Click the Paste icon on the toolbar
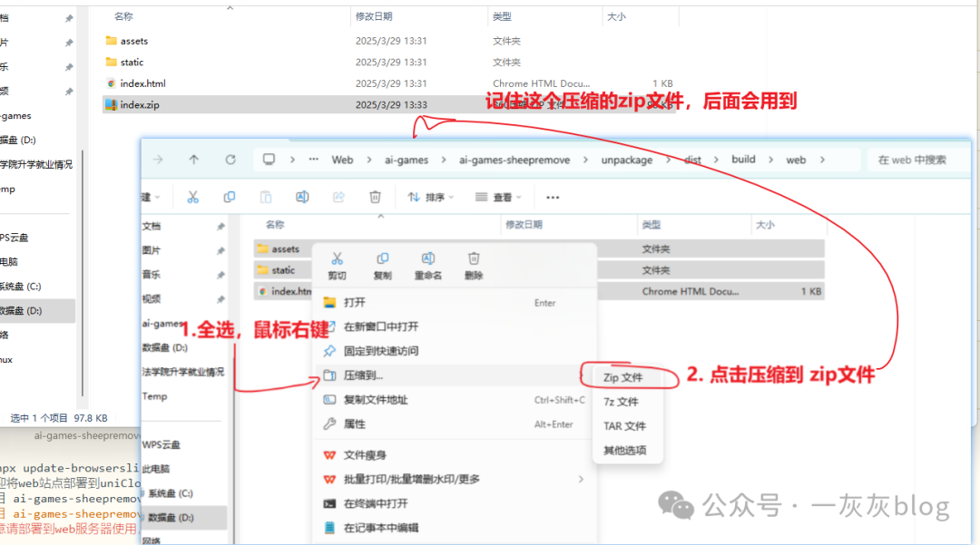Image resolution: width=980 pixels, height=545 pixels. (265, 196)
